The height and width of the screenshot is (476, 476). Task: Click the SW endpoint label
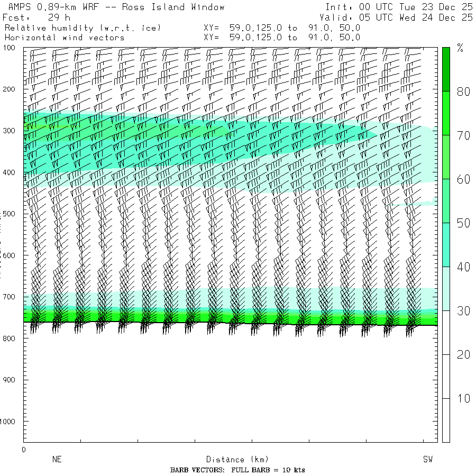[x=428, y=460]
